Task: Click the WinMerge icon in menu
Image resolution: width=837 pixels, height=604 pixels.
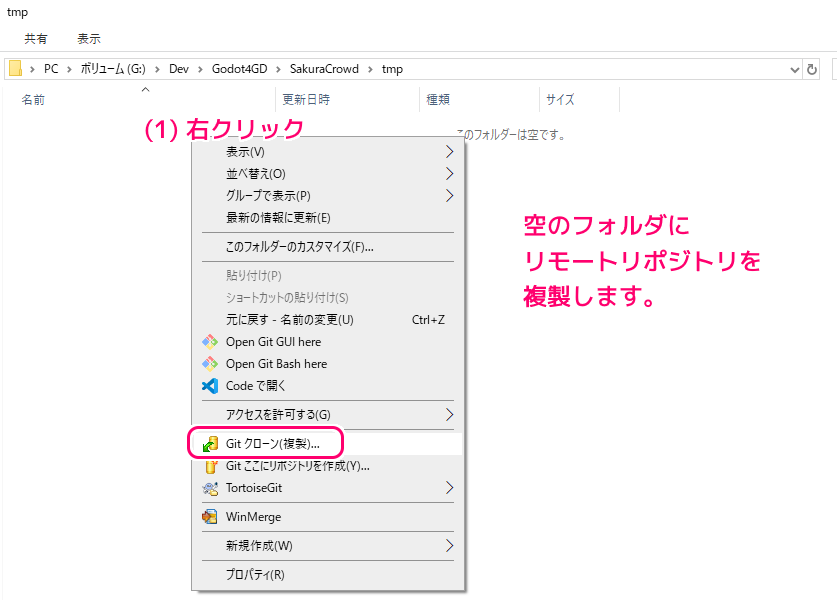Action: (210, 517)
